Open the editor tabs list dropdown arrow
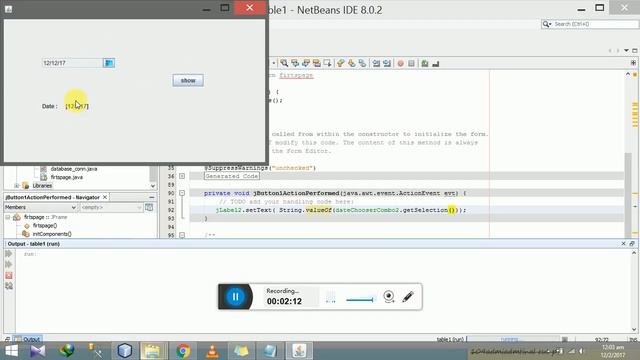Image resolution: width=640 pixels, height=360 pixels. (x=627, y=51)
